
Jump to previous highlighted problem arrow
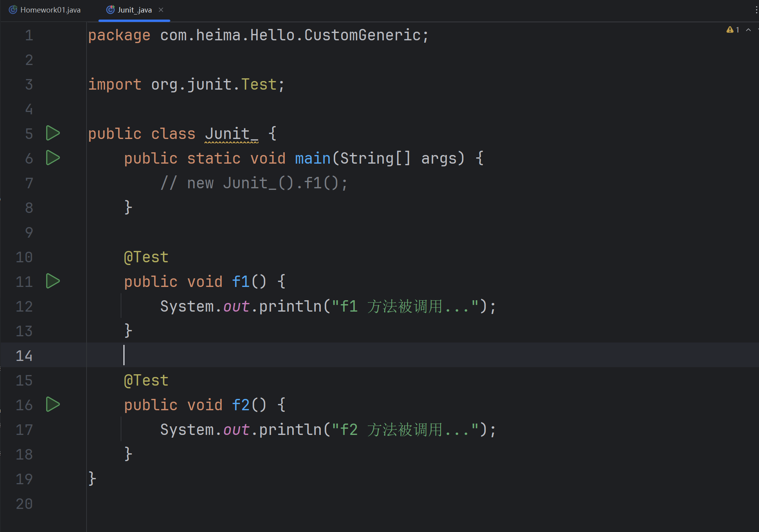click(x=748, y=30)
